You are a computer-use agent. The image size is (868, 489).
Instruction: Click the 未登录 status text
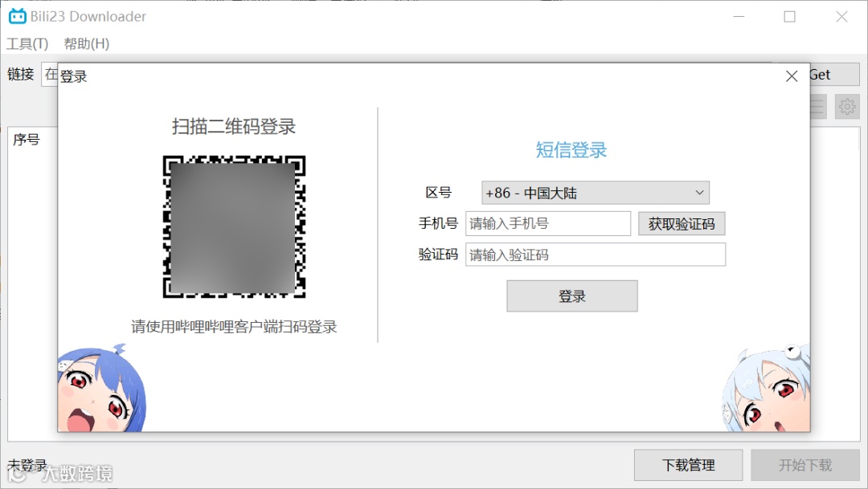tap(27, 465)
